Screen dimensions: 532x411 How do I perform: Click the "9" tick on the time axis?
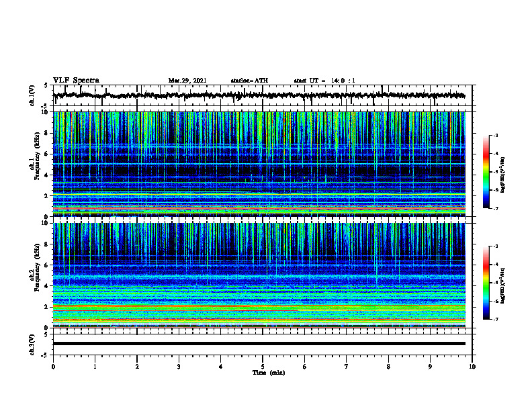pyautogui.click(x=430, y=367)
